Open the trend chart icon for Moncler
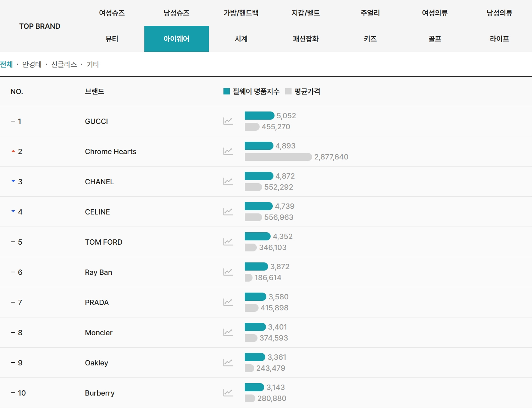Viewport: 532px width, 408px height. pyautogui.click(x=228, y=332)
